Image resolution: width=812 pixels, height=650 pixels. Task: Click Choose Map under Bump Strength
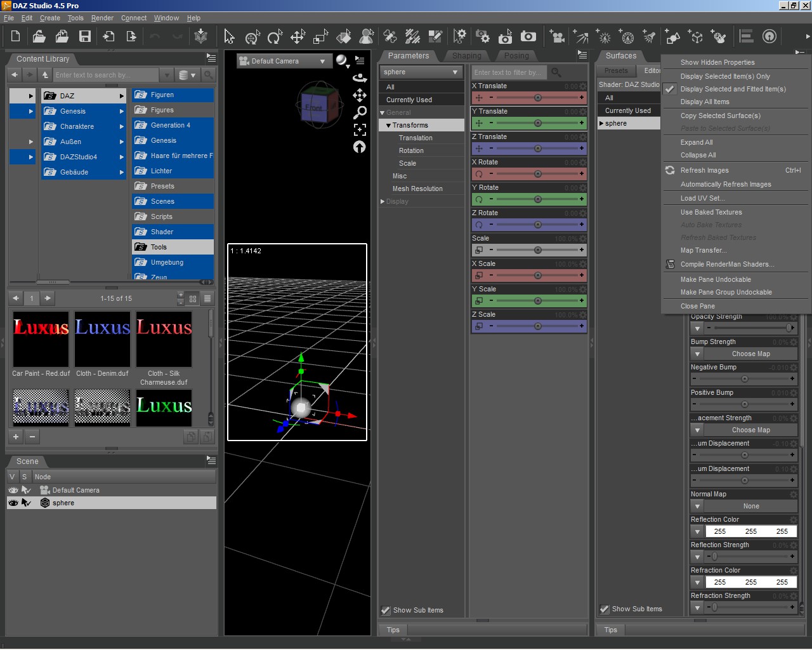(750, 354)
